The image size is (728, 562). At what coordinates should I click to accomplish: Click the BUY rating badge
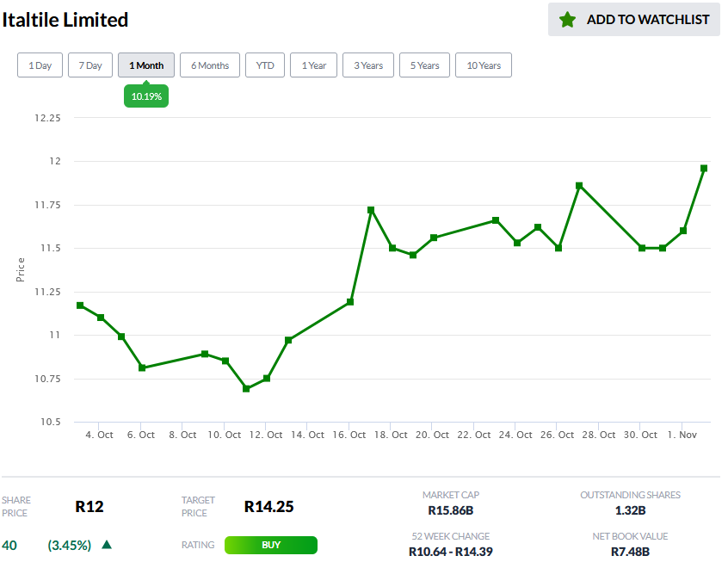click(x=271, y=545)
